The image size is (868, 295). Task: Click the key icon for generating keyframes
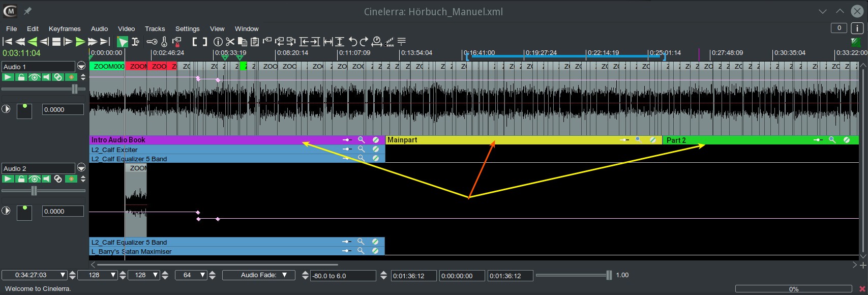[152, 42]
